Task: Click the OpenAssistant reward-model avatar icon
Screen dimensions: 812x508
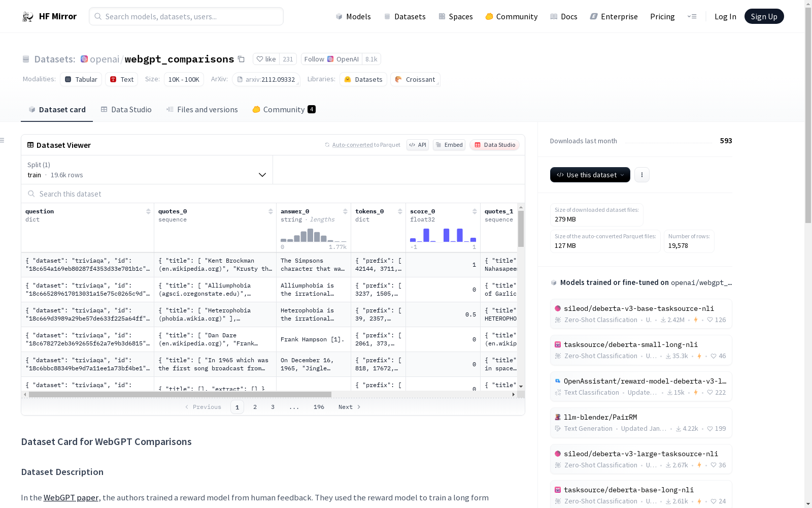Action: 558,381
